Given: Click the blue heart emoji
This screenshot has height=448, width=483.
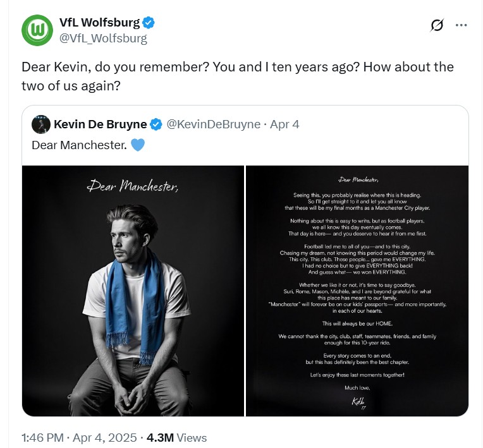Looking at the screenshot, I should (138, 145).
